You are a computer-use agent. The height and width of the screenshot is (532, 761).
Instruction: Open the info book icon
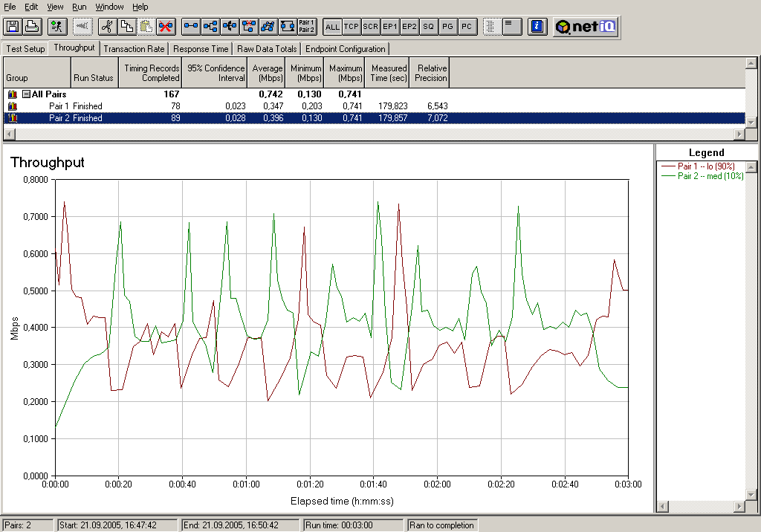coord(537,27)
